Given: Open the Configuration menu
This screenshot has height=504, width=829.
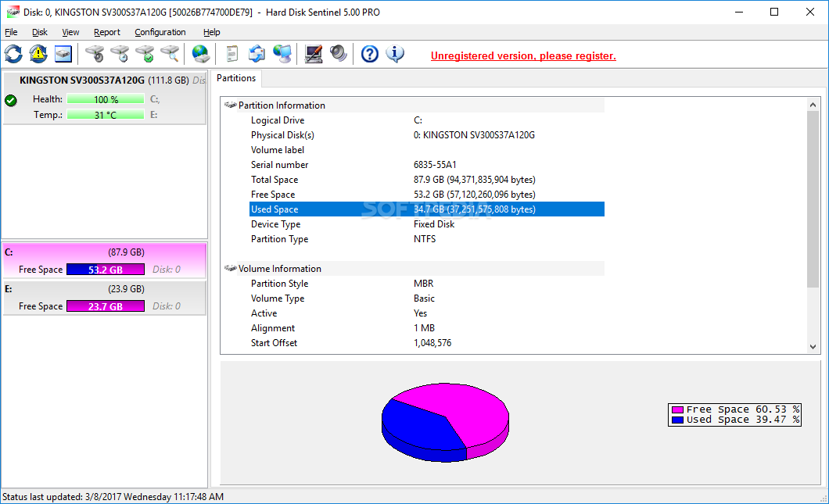Looking at the screenshot, I should (160, 32).
